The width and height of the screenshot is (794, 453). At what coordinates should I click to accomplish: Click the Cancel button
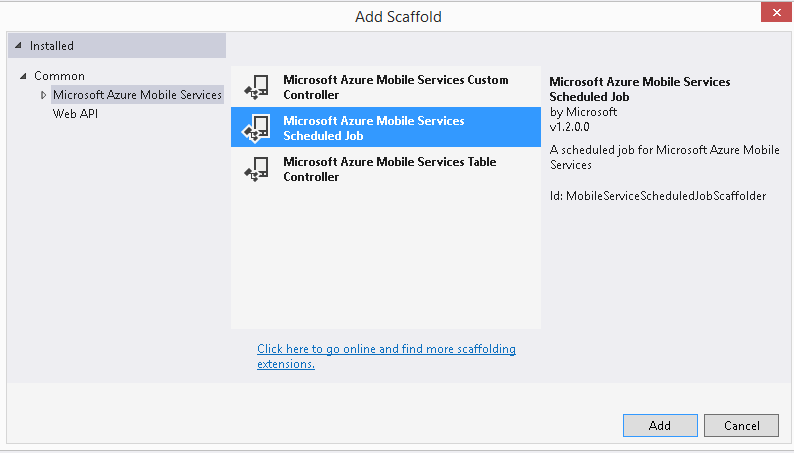tap(741, 425)
